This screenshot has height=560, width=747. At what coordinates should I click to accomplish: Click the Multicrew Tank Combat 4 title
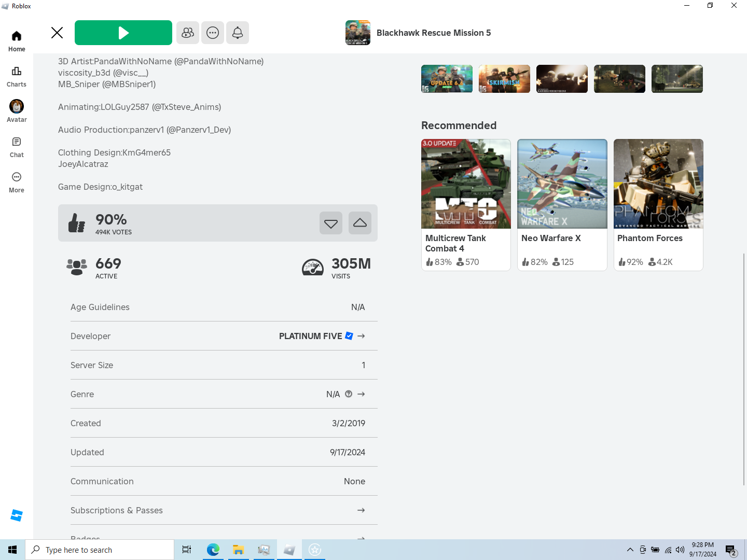pyautogui.click(x=455, y=243)
